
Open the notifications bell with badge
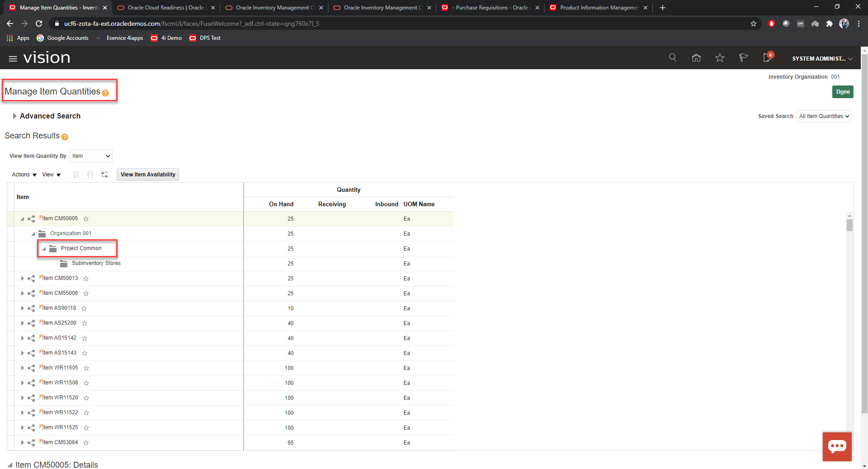click(767, 58)
